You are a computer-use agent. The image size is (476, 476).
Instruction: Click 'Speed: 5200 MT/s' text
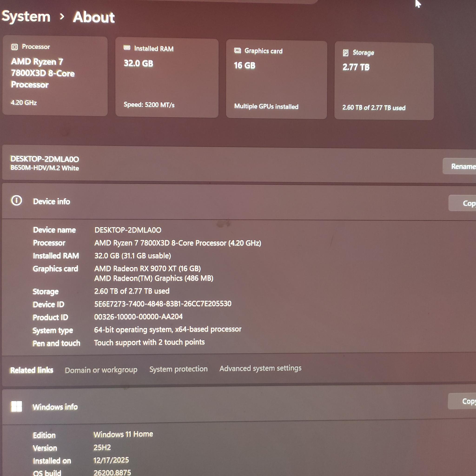tap(149, 105)
